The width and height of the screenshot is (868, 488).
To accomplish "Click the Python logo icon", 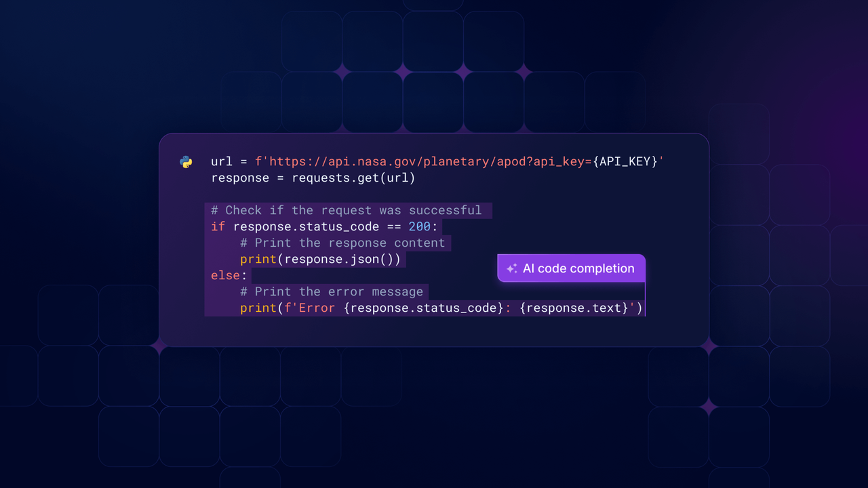I will (x=186, y=162).
